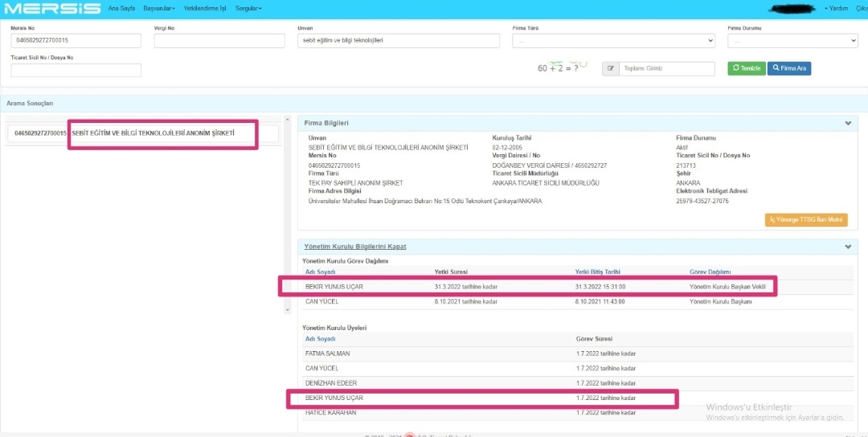Open the Sorgular menu
868x437 pixels.
(x=248, y=9)
